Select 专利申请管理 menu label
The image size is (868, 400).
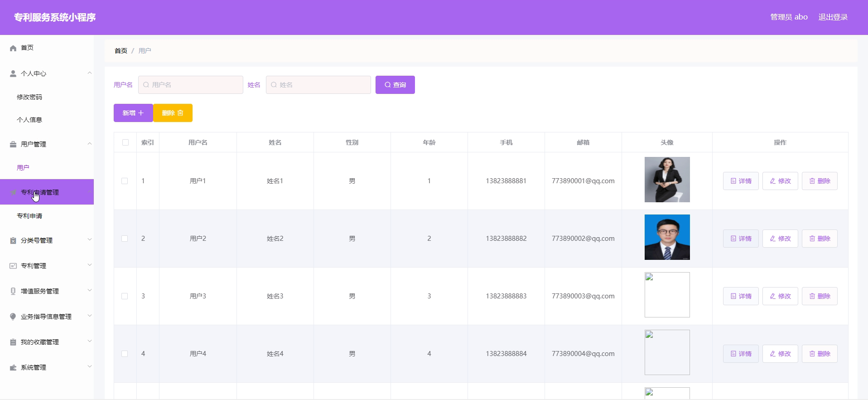[40, 192]
